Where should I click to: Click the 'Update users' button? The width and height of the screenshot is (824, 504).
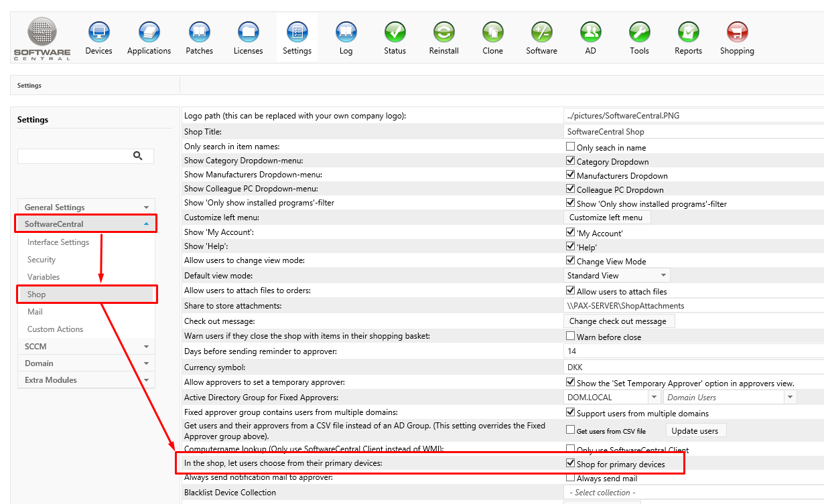[x=695, y=430]
